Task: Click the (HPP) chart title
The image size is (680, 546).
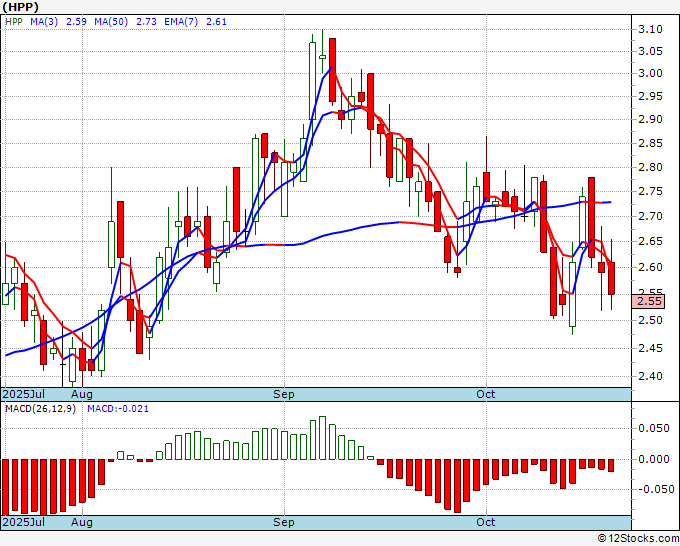Action: [20, 7]
